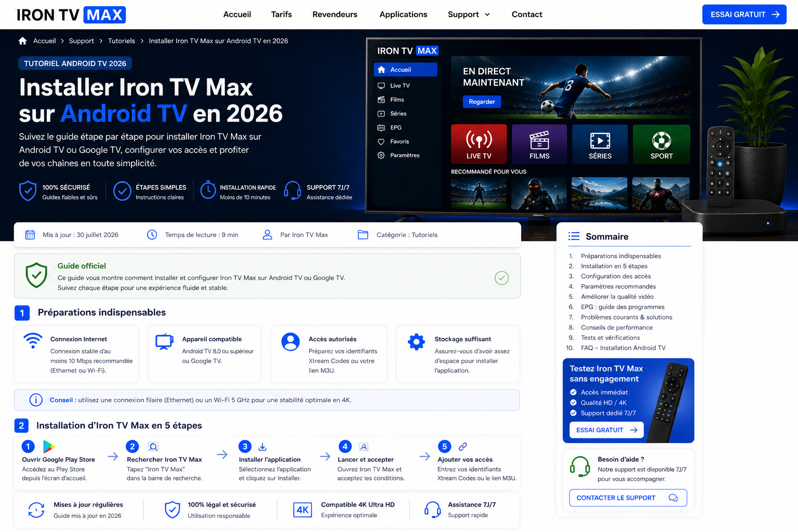Click the monitor Appareil compatible icon
This screenshot has width=798, height=532.
164,341
